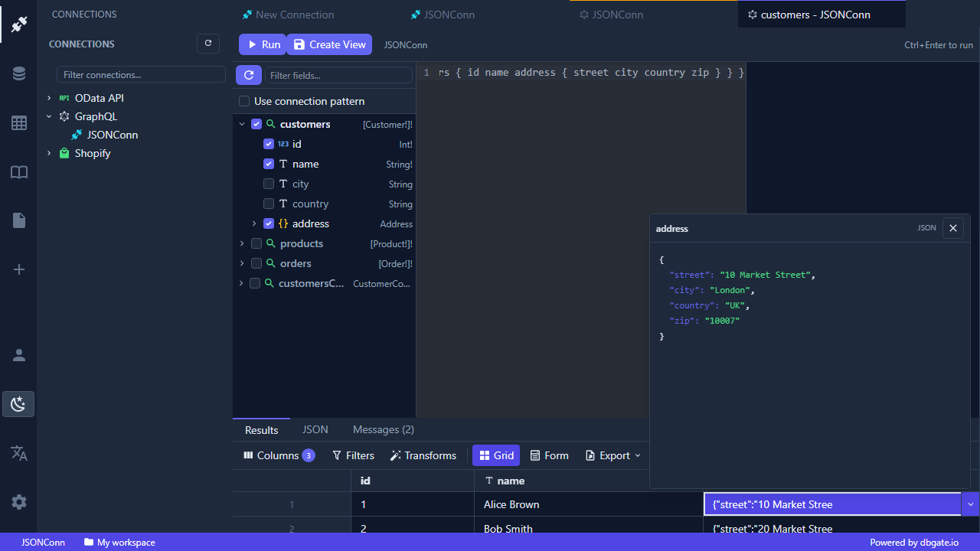The width and height of the screenshot is (980, 551).
Task: Uncheck the customers checkbox
Action: (256, 124)
